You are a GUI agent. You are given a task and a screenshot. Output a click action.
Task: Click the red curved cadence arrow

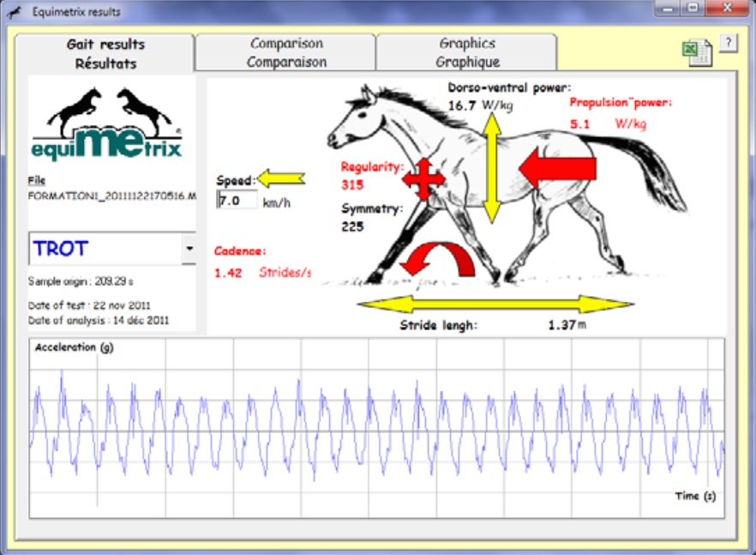coord(437,261)
